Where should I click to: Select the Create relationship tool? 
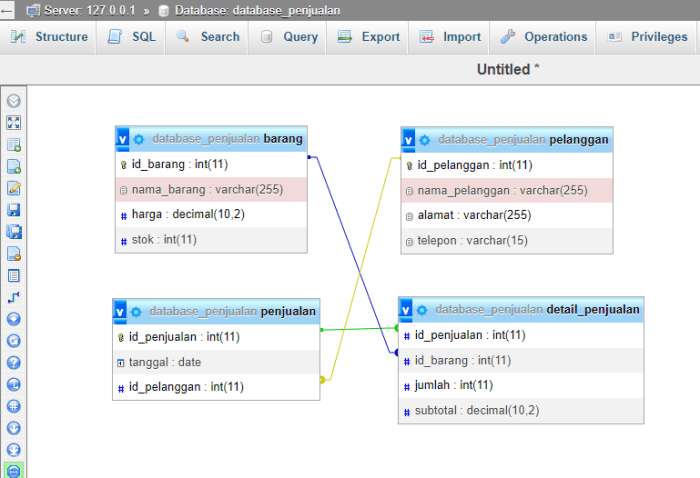tap(13, 297)
